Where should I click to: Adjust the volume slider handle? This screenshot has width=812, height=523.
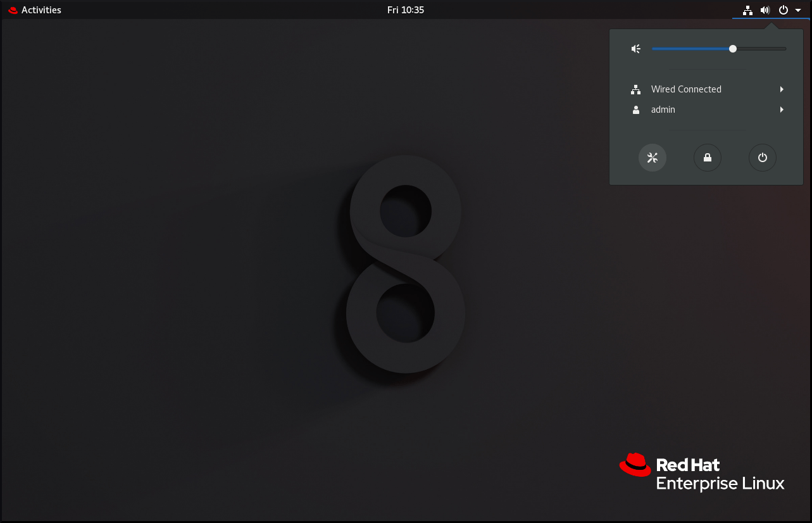click(x=732, y=48)
